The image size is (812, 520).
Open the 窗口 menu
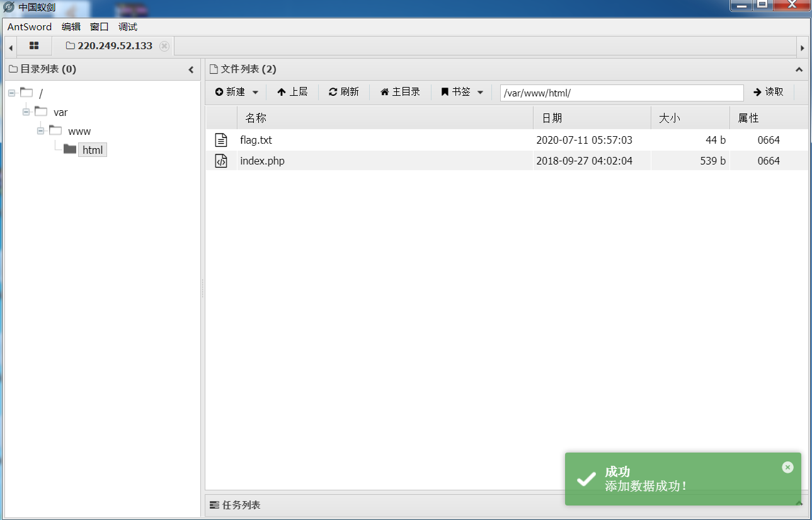100,26
